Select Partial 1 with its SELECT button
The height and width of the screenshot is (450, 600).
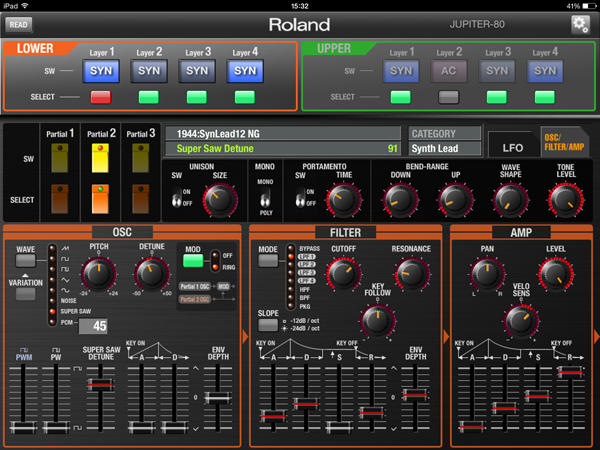(x=60, y=199)
